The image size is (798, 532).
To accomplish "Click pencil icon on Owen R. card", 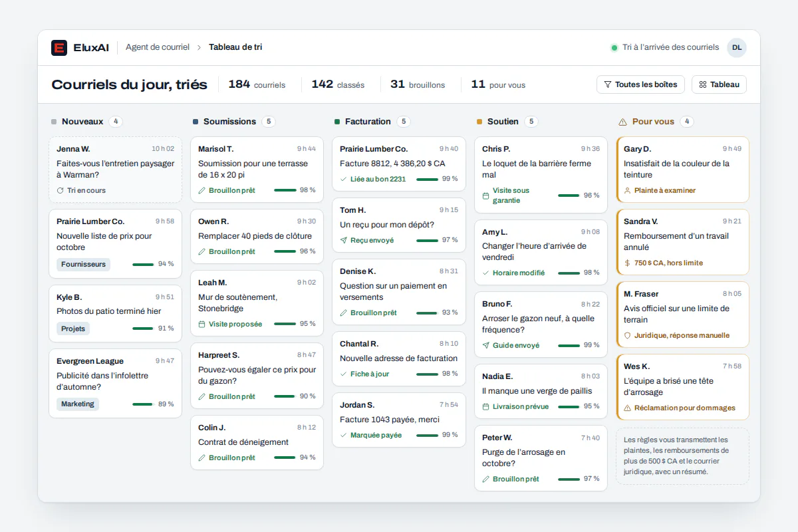I will click(x=202, y=251).
